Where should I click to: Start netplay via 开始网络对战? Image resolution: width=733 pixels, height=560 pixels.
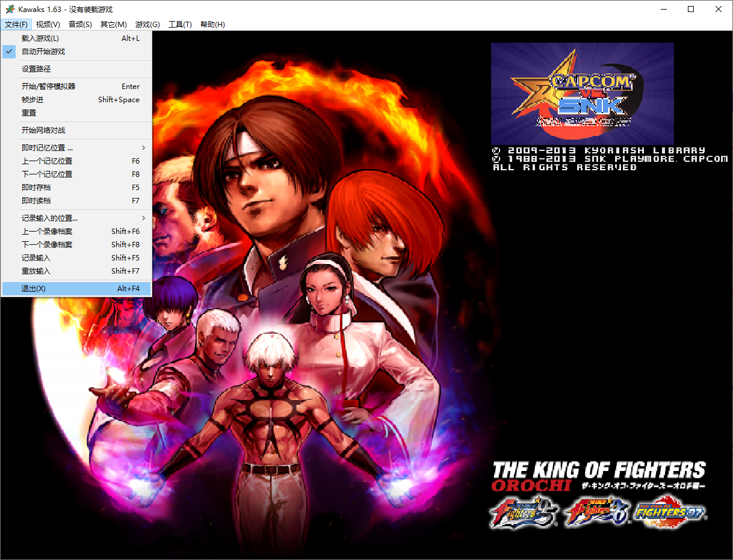[x=43, y=131]
